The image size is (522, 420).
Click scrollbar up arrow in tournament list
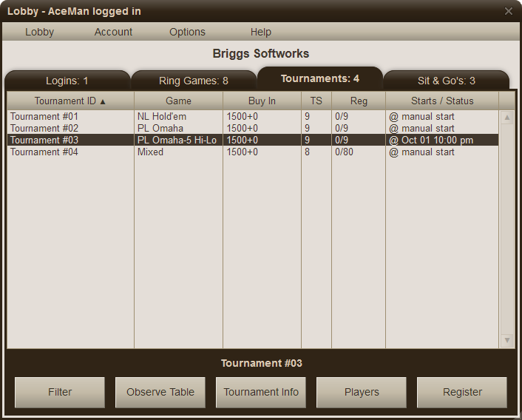(507, 117)
